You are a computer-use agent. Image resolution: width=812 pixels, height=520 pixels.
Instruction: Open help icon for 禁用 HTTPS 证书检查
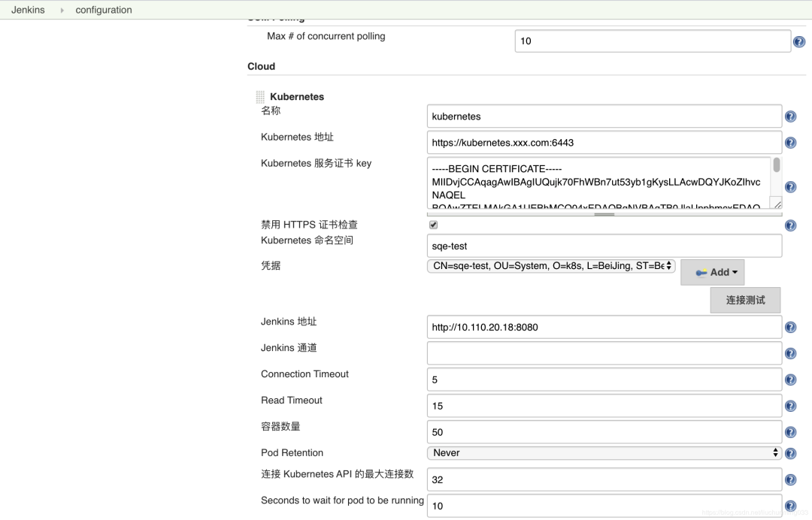pyautogui.click(x=790, y=225)
